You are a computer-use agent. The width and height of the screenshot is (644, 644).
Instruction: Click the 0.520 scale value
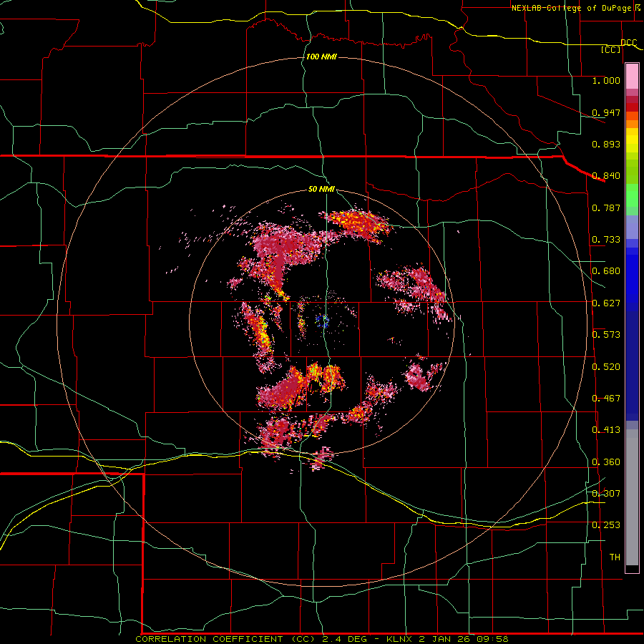click(x=606, y=367)
